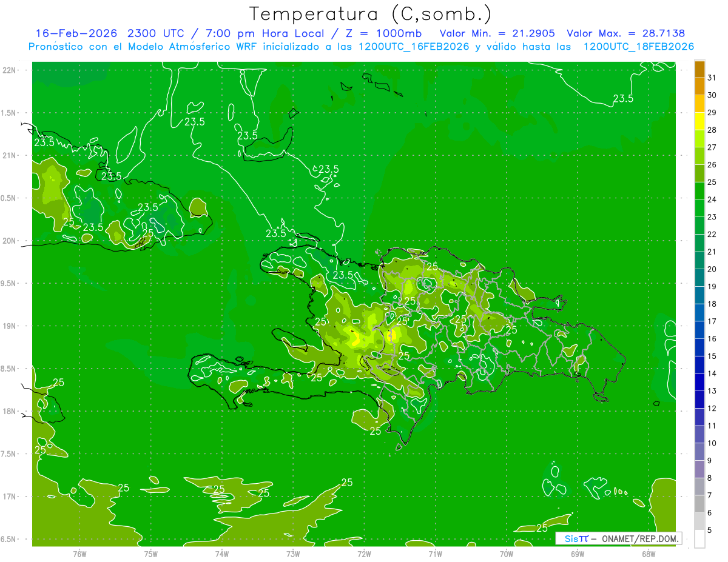Click the '20' color scale label

tap(712, 269)
